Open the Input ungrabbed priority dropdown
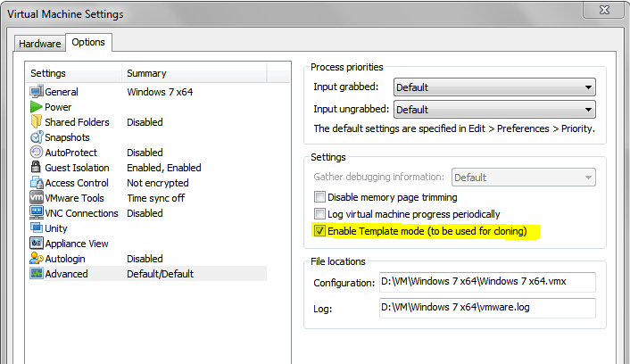Viewport: 630px width, 364px height. 494,110
